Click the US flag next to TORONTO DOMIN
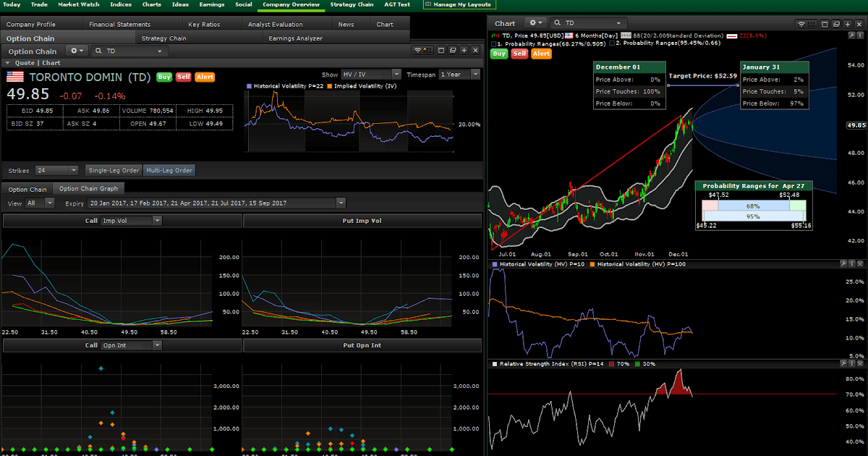The image size is (868, 456). (14, 77)
